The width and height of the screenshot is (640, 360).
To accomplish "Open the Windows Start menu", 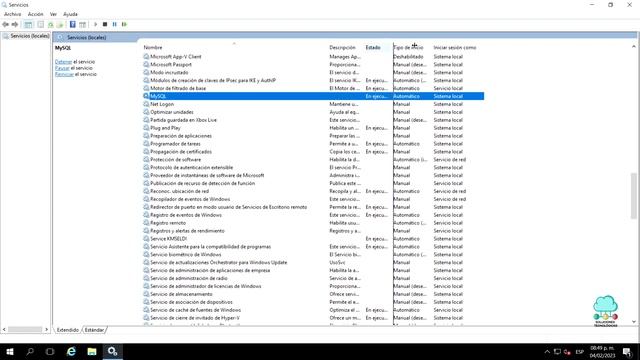I will tap(10, 351).
